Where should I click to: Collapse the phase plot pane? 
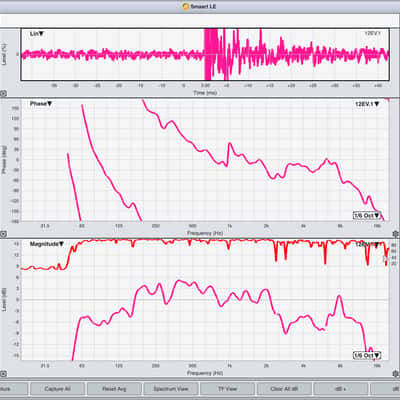(x=3, y=234)
